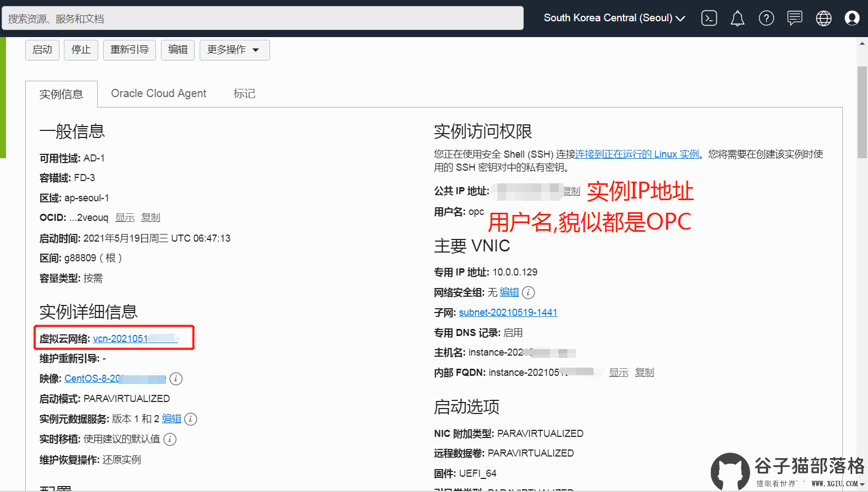Switch to the 实例信息 tab
The height and width of the screenshot is (492, 868).
tap(61, 94)
